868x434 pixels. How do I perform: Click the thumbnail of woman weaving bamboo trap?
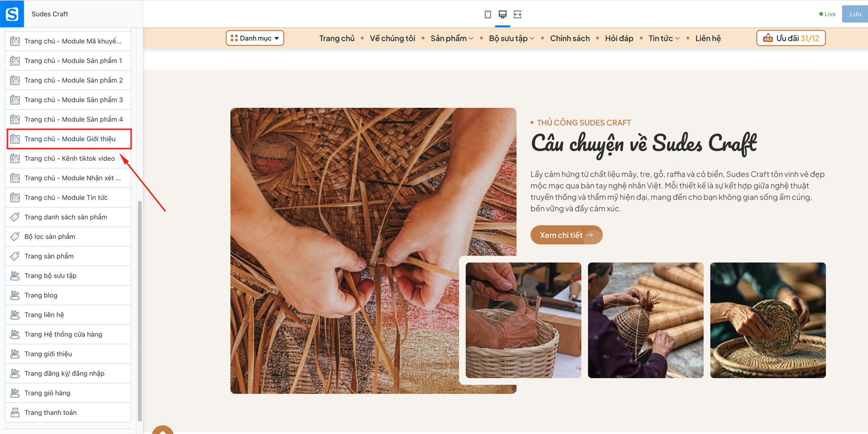click(x=646, y=320)
